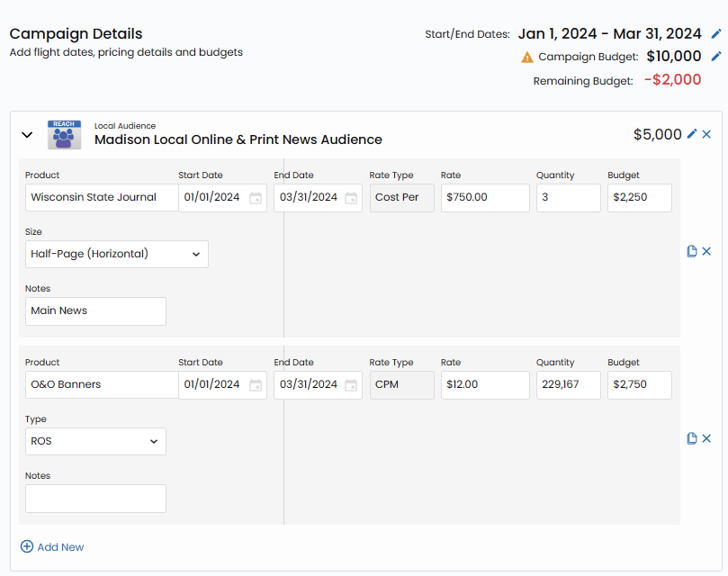Click the Main News notes field

[95, 311]
